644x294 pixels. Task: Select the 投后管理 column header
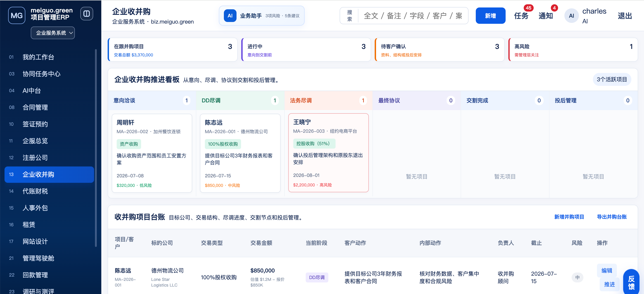pyautogui.click(x=593, y=101)
